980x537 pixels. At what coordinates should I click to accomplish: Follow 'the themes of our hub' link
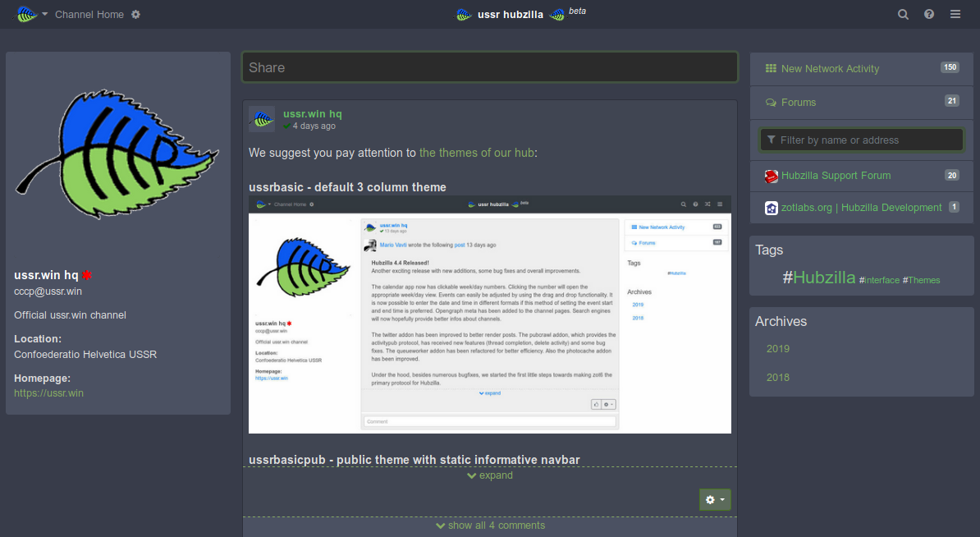[477, 153]
